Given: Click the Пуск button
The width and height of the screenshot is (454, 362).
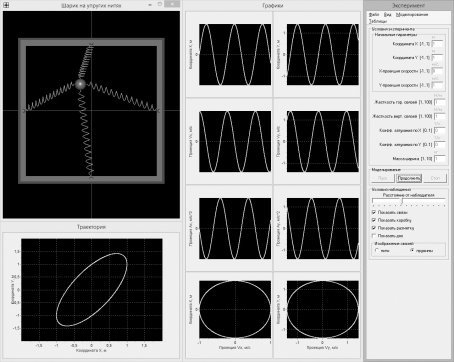Looking at the screenshot, I should [382, 178].
